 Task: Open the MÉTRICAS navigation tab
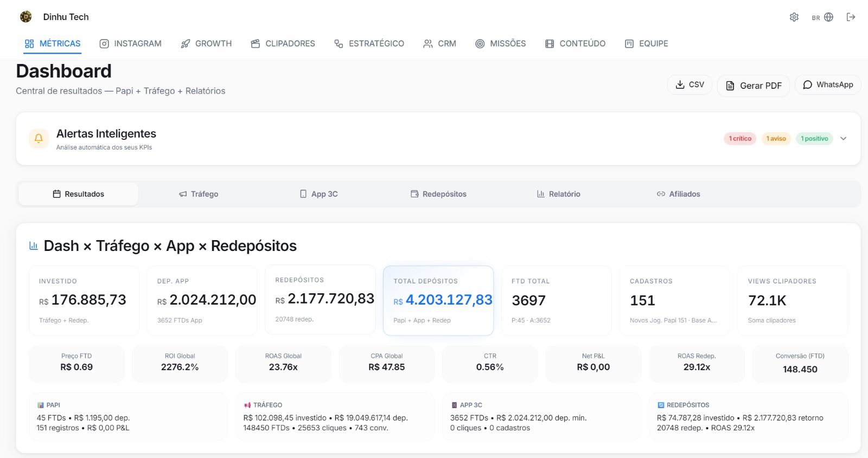(x=53, y=44)
